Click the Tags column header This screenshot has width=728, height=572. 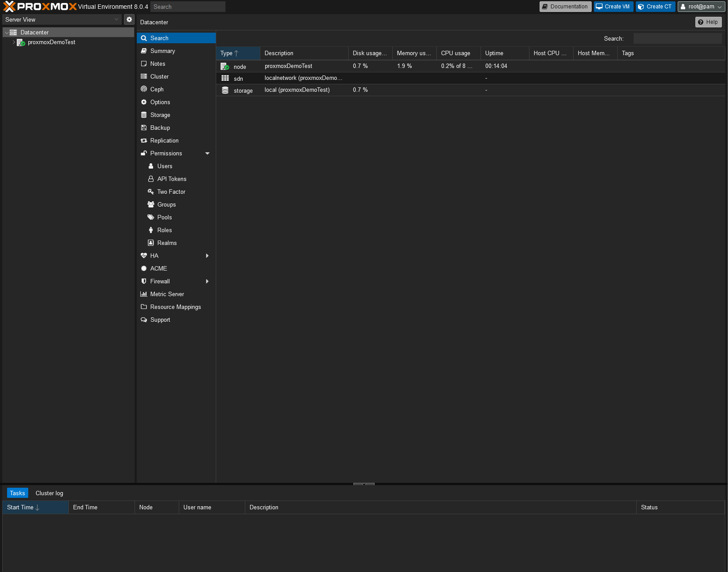point(671,53)
